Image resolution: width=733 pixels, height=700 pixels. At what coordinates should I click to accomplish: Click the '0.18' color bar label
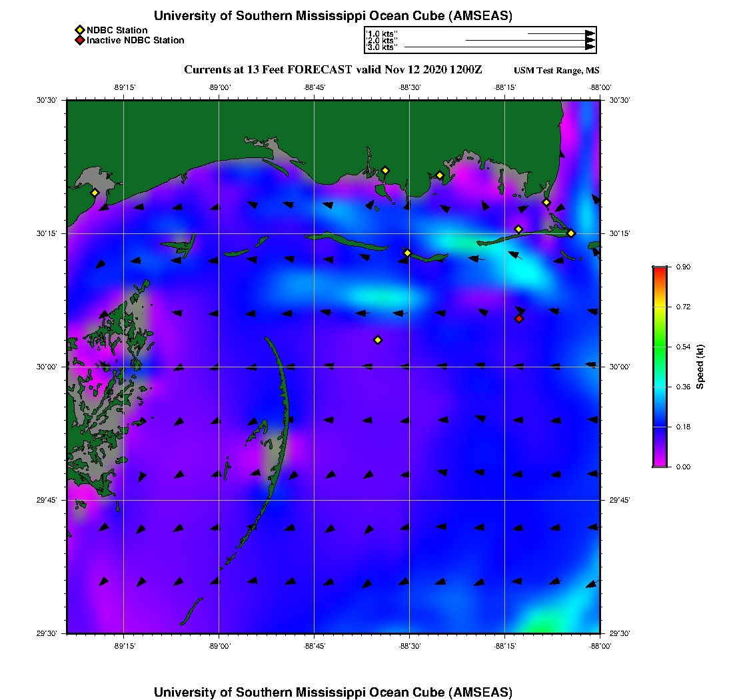[683, 427]
